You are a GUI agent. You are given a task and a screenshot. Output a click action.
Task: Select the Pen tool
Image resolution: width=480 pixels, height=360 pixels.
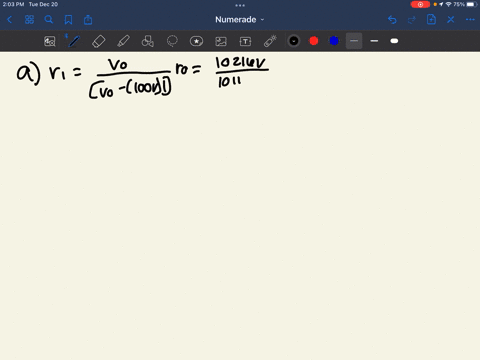[74, 41]
